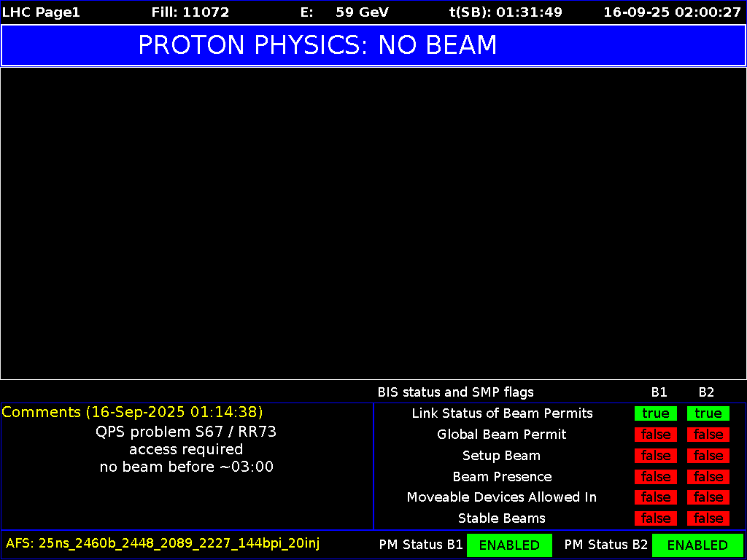Screen dimensions: 747x560
Task: Toggle the Global Beam Permit B1 flag
Action: [x=655, y=435]
